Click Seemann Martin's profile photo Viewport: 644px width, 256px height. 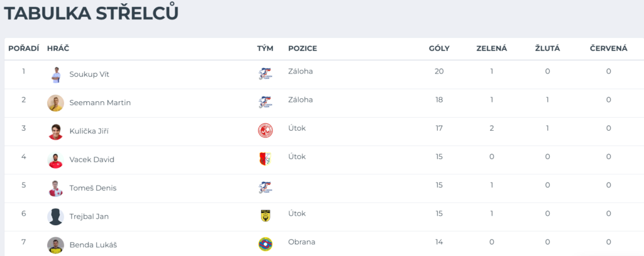coord(55,103)
